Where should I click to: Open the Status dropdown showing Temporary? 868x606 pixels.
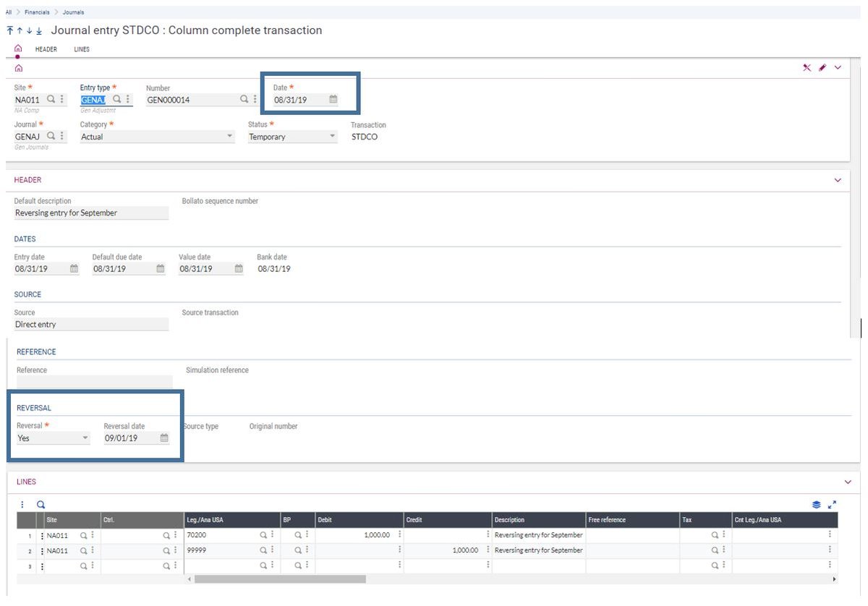click(332, 136)
